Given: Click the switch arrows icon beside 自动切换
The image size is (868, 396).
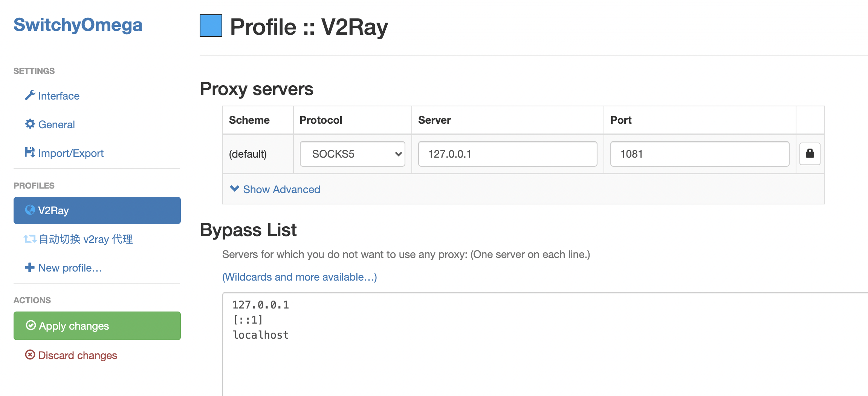Looking at the screenshot, I should coord(30,239).
